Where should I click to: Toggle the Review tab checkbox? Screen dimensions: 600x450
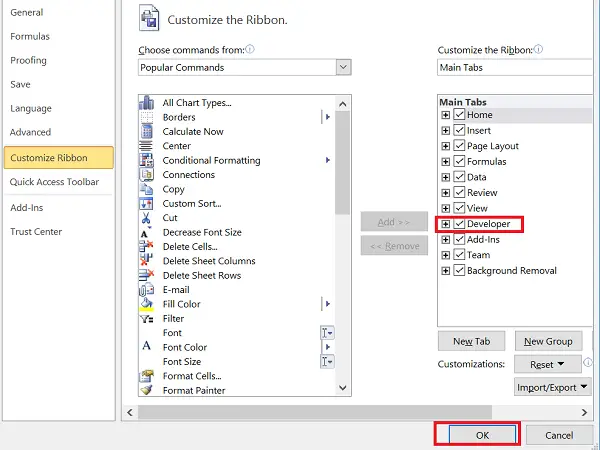(459, 192)
